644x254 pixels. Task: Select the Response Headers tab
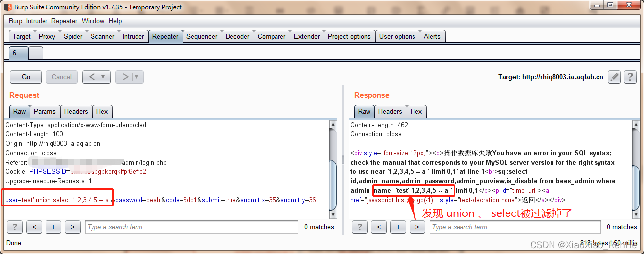click(x=390, y=111)
